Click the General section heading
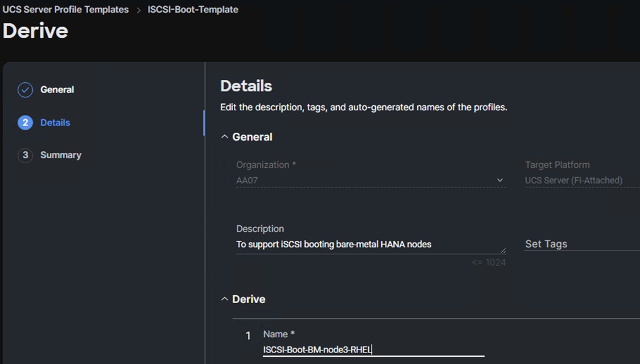Image resolution: width=640 pixels, height=364 pixels. tap(252, 137)
